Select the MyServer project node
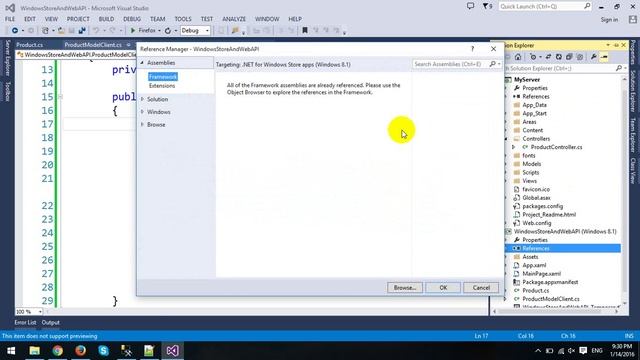The width and height of the screenshot is (640, 360). point(527,80)
